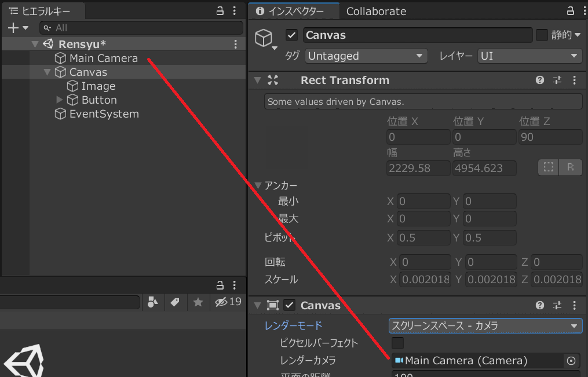Enable the Static checkbox
588x377 pixels.
[x=542, y=35]
